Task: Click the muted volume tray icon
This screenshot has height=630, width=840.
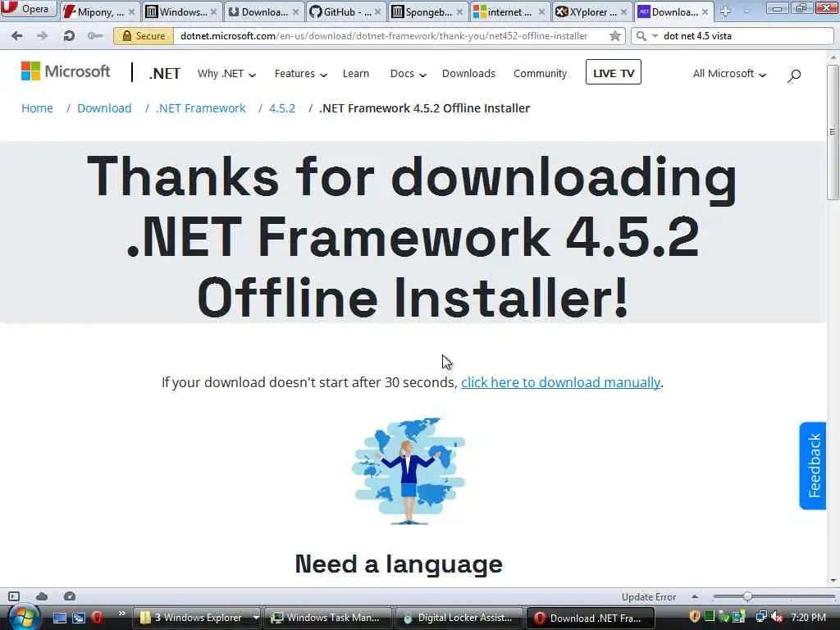Action: (x=777, y=617)
